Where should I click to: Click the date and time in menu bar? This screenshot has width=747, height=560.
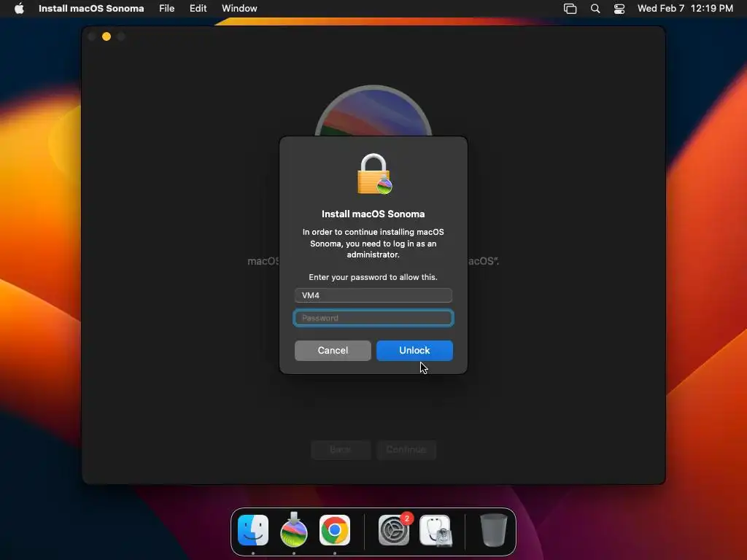(685, 8)
